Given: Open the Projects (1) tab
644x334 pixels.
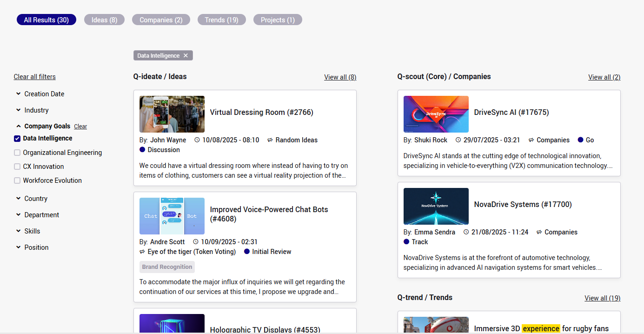Looking at the screenshot, I should [278, 20].
